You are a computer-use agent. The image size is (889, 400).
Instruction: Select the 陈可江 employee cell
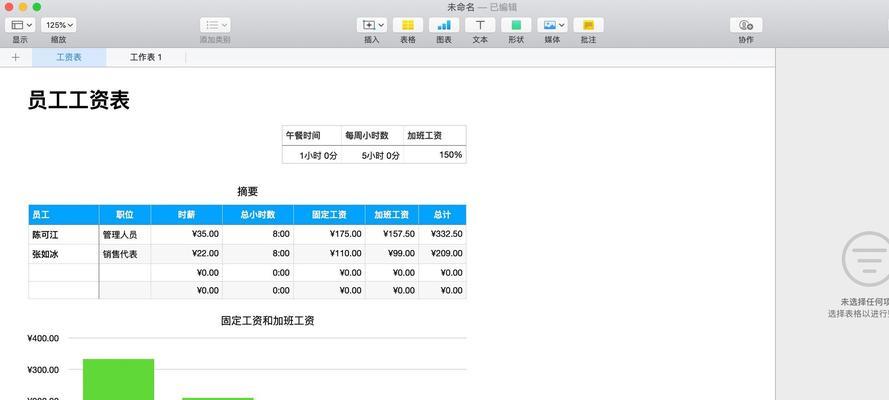click(64, 234)
